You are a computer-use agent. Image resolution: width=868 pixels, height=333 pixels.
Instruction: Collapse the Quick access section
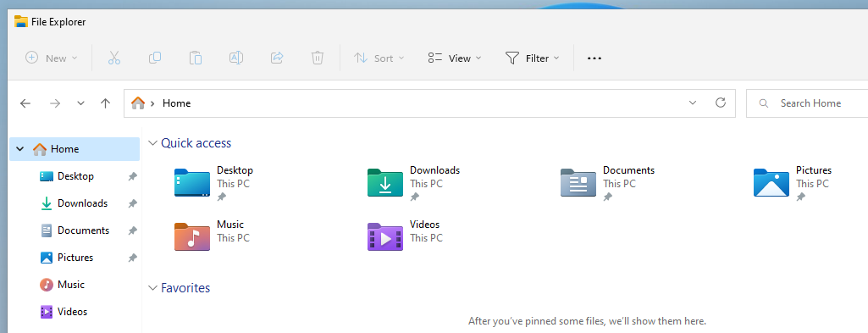(x=152, y=143)
